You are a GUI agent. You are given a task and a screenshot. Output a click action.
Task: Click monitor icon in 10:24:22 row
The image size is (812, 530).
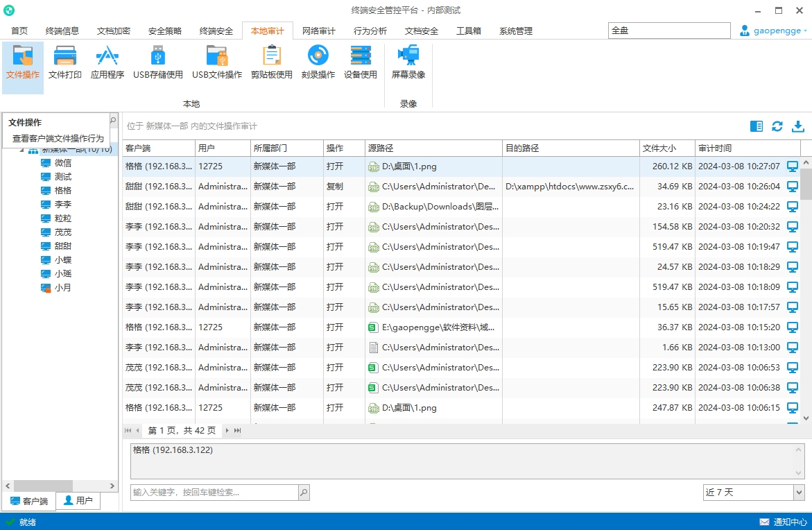pyautogui.click(x=793, y=207)
